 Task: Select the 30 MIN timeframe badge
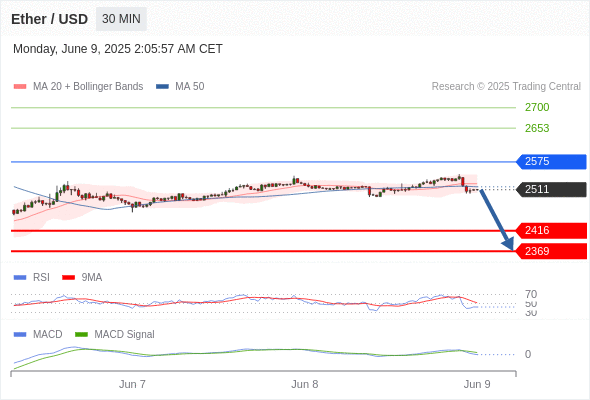pos(121,19)
